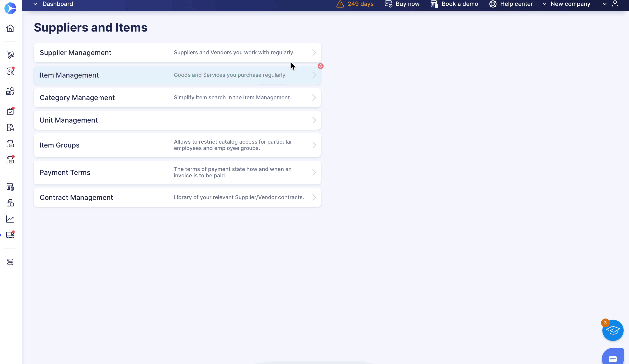
Task: Click the Category Management row arrow
Action: [314, 98]
